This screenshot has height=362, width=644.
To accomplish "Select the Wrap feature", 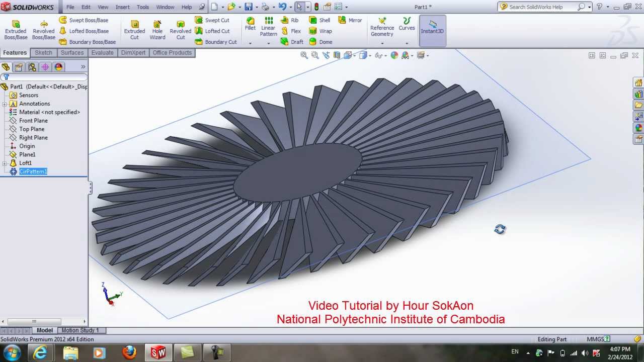I will click(x=320, y=31).
